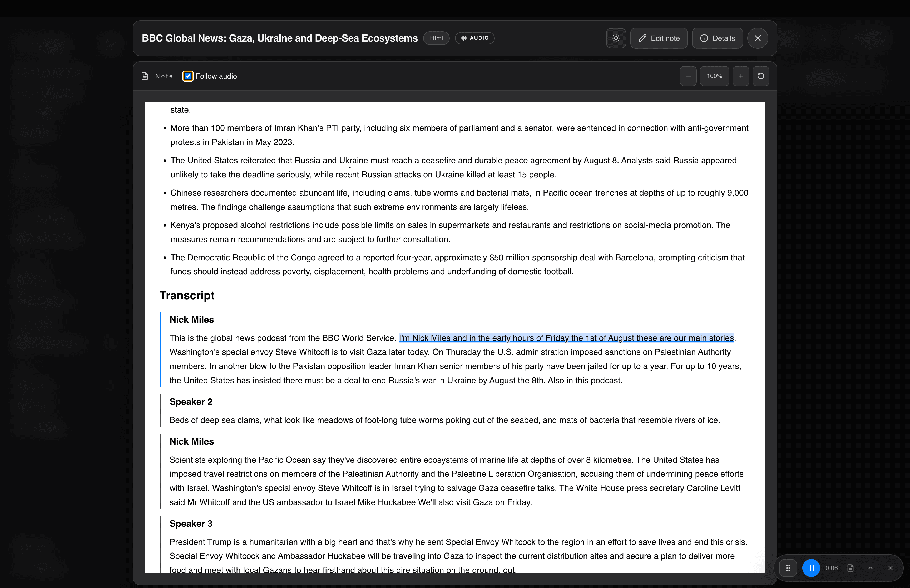Click the note title BBC Global News

point(280,38)
